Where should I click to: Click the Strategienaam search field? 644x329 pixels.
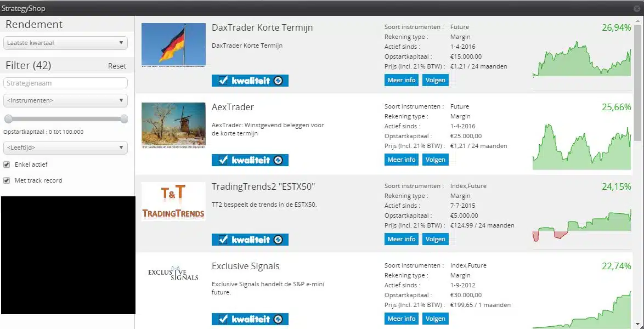pyautogui.click(x=65, y=83)
